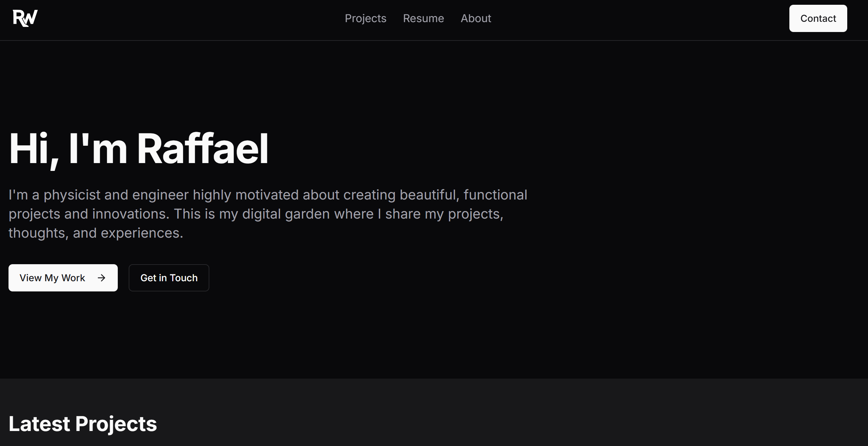Go to Resume via the header link
This screenshot has width=868, height=446.
coord(423,18)
